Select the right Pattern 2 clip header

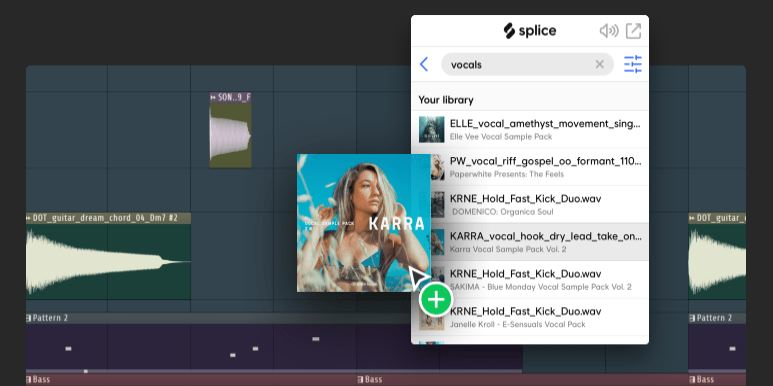coord(717,318)
